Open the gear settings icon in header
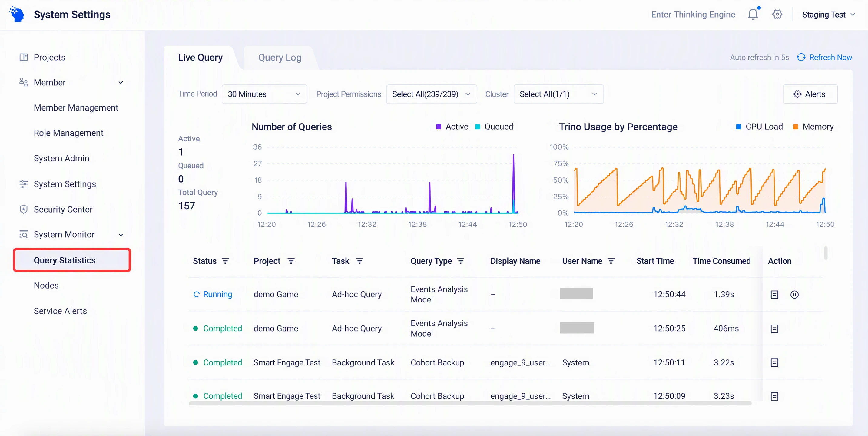The height and width of the screenshot is (436, 868). click(777, 14)
